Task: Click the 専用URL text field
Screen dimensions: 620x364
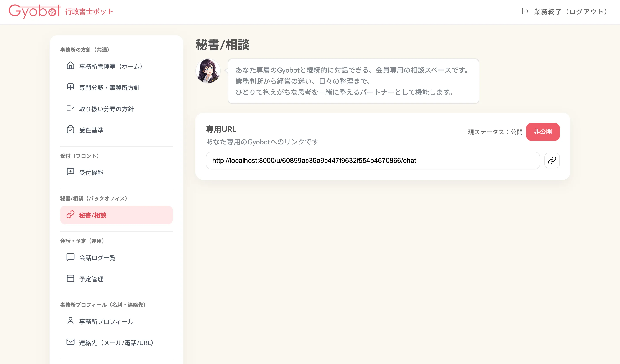Action: coord(372,161)
